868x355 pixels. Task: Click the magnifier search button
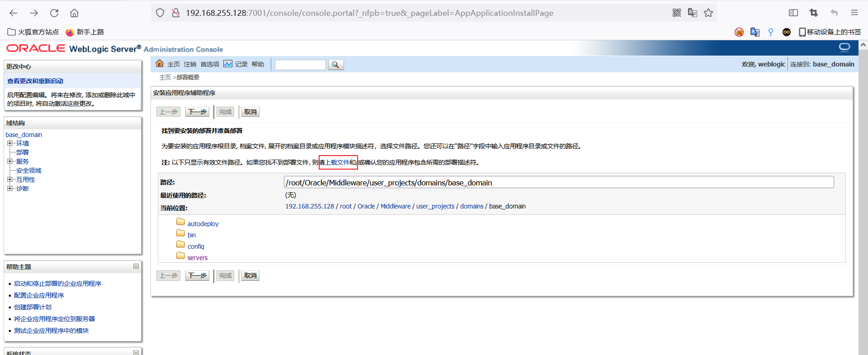coord(336,65)
